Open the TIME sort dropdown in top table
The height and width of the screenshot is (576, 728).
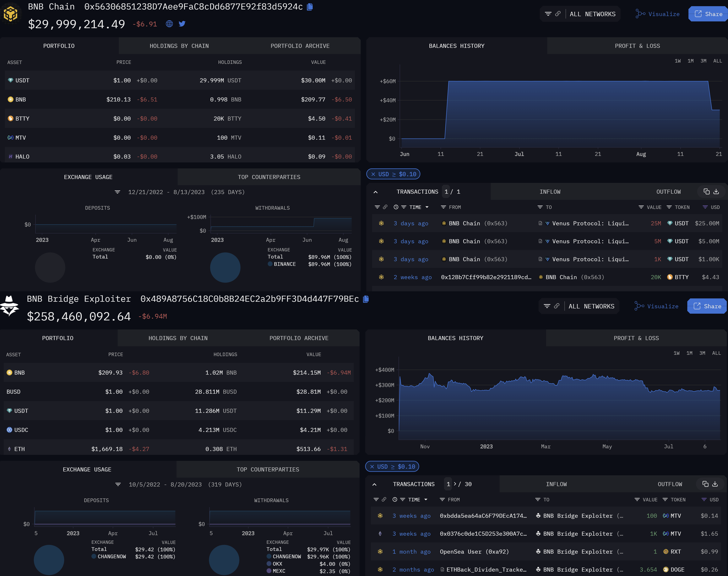click(427, 207)
